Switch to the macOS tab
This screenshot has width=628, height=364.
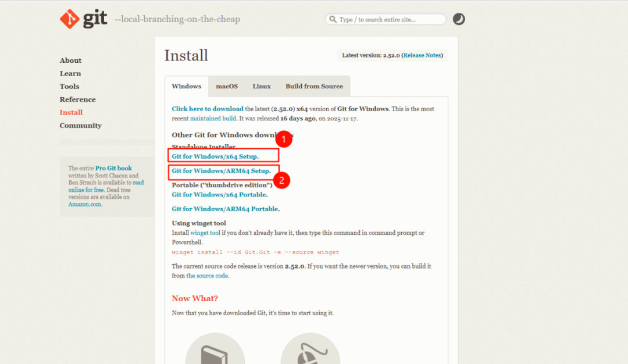(227, 86)
